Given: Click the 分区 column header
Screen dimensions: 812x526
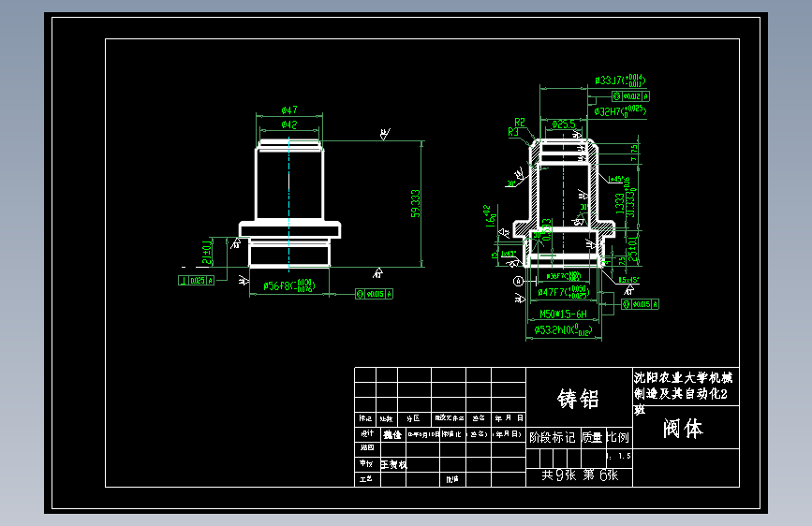Looking at the screenshot, I should [413, 418].
